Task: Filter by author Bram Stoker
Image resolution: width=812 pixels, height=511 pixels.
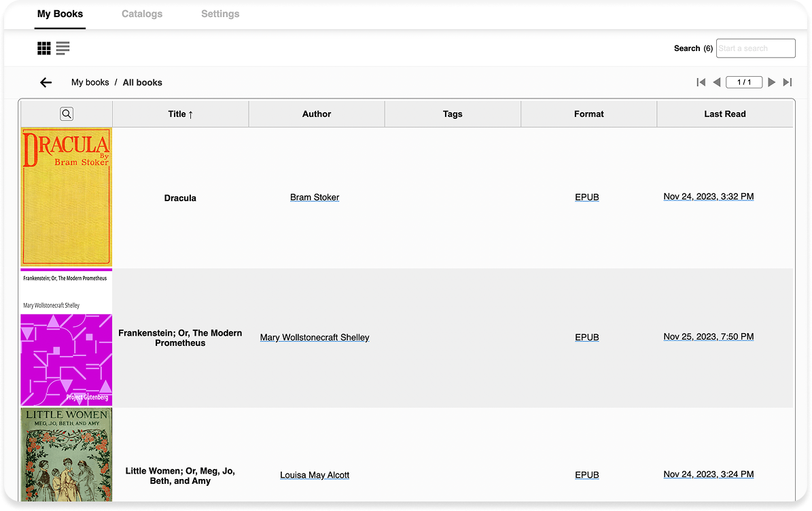Action: pyautogui.click(x=315, y=197)
